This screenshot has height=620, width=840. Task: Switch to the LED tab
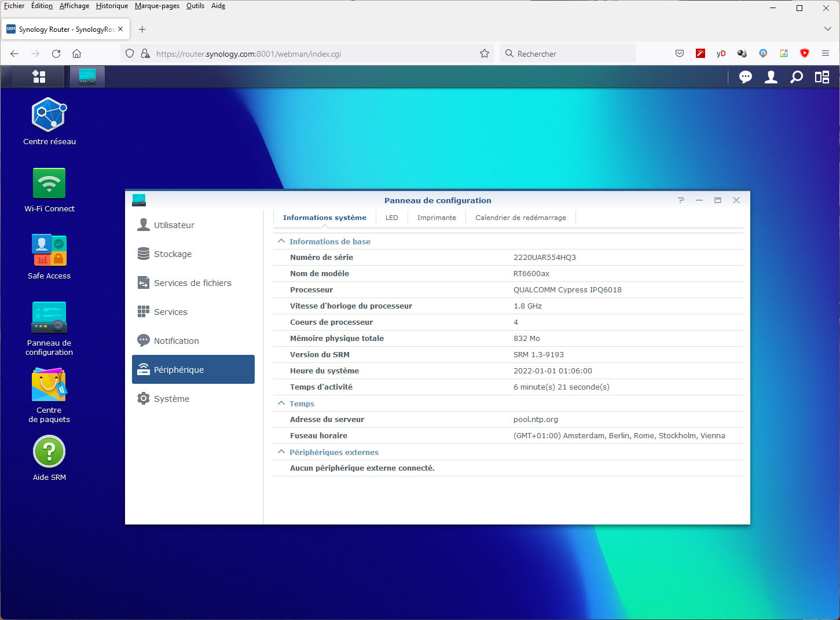pyautogui.click(x=392, y=218)
